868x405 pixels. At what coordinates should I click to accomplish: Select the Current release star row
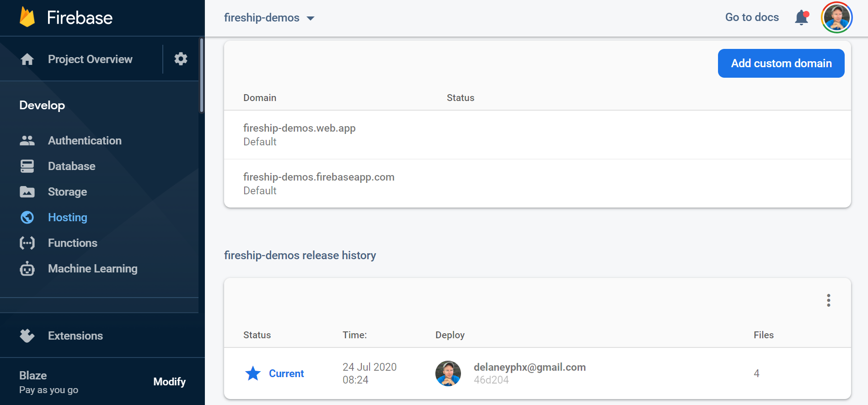click(x=275, y=373)
